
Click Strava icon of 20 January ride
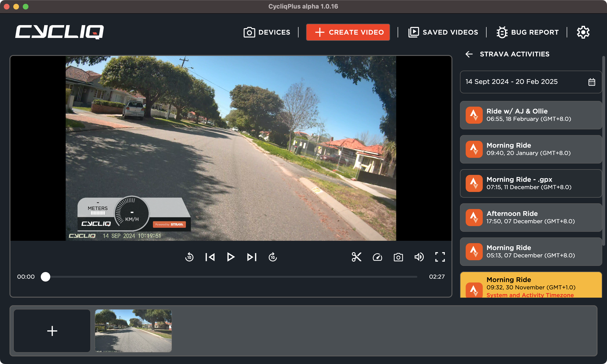(x=474, y=149)
